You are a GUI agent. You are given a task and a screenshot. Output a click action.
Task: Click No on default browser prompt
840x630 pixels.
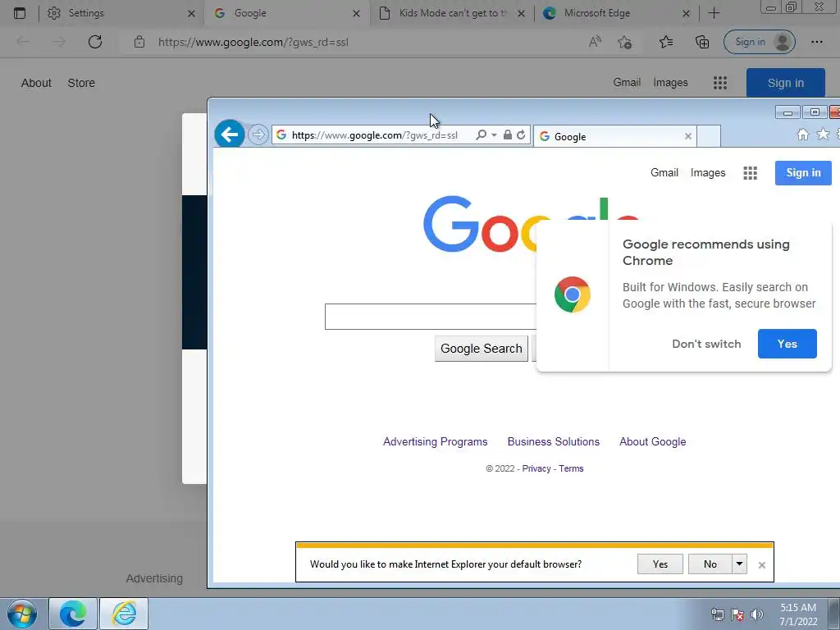[x=710, y=564]
